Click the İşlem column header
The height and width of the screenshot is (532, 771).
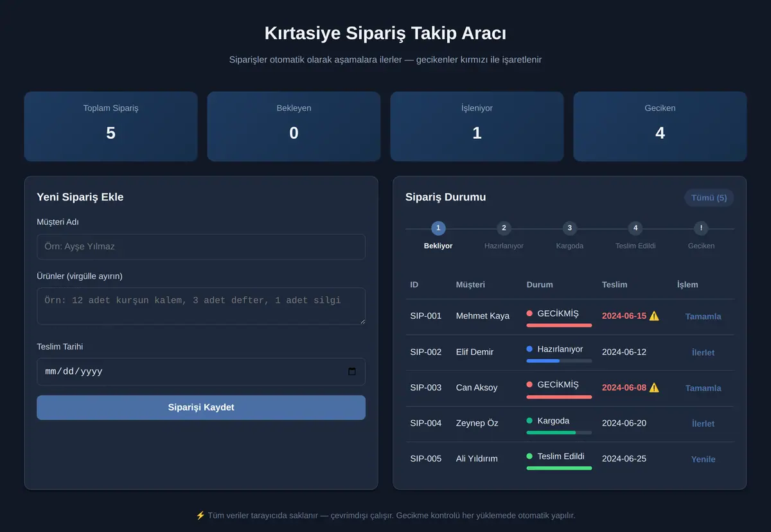click(x=687, y=285)
